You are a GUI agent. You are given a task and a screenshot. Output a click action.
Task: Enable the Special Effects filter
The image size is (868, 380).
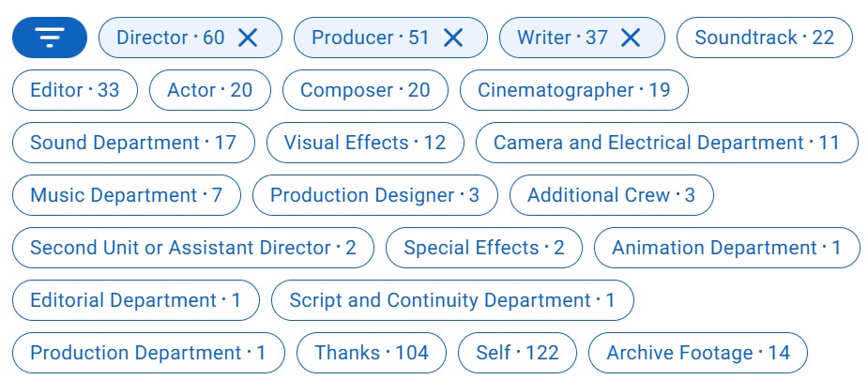coord(483,248)
